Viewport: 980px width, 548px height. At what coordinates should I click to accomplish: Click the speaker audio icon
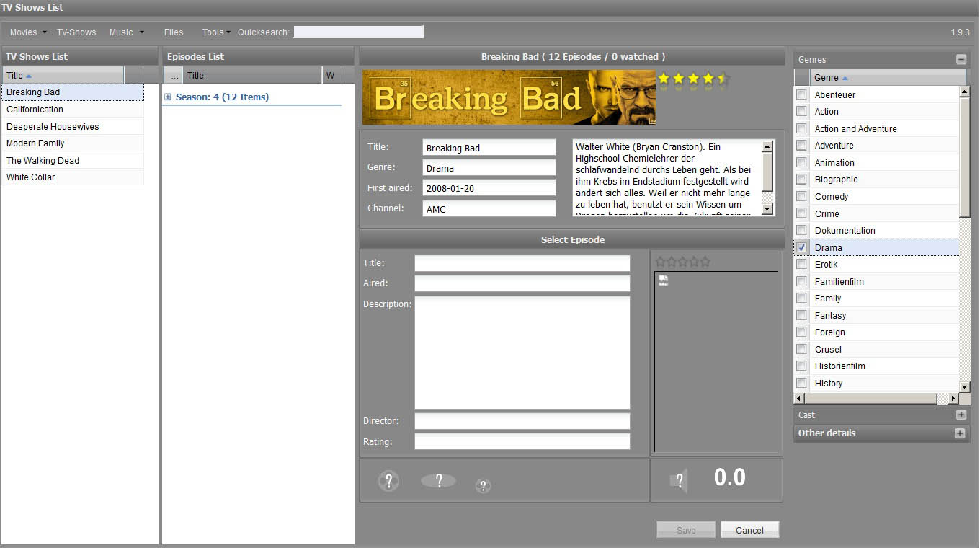680,480
